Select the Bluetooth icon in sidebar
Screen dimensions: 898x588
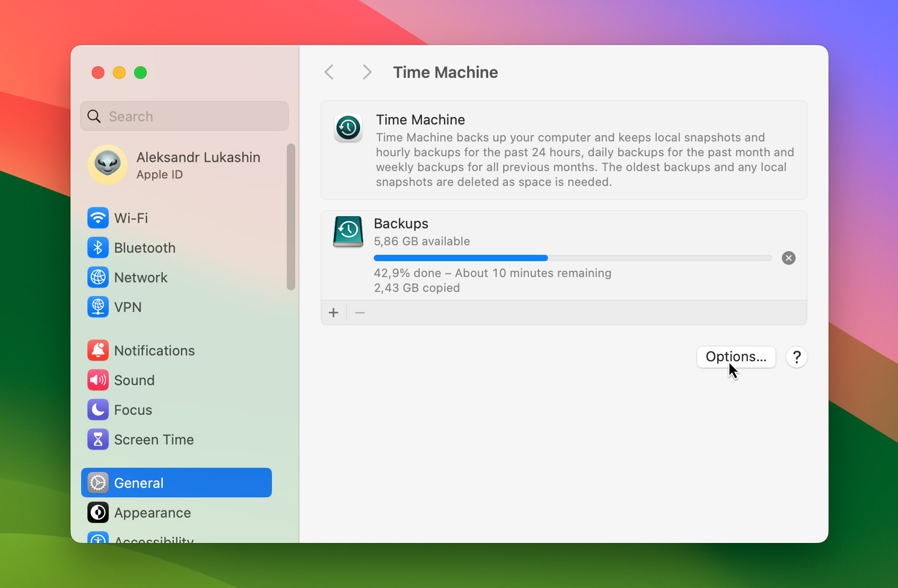point(98,247)
